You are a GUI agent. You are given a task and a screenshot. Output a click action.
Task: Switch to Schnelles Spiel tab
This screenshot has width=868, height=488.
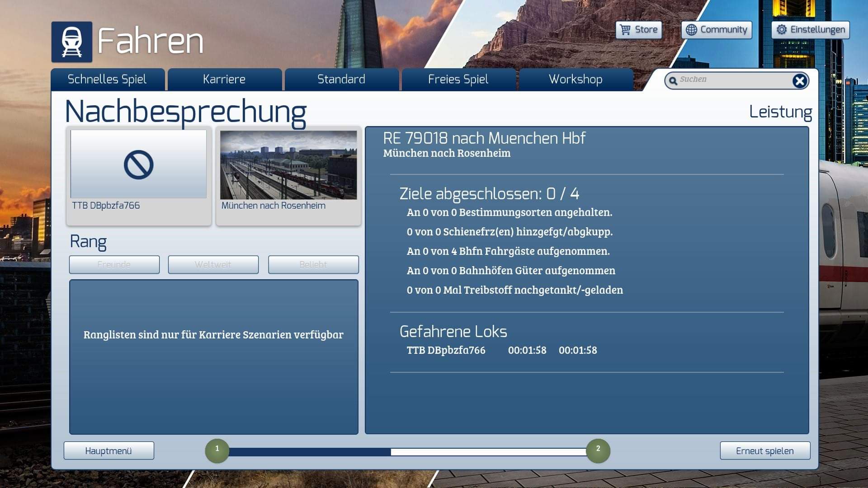(x=107, y=80)
